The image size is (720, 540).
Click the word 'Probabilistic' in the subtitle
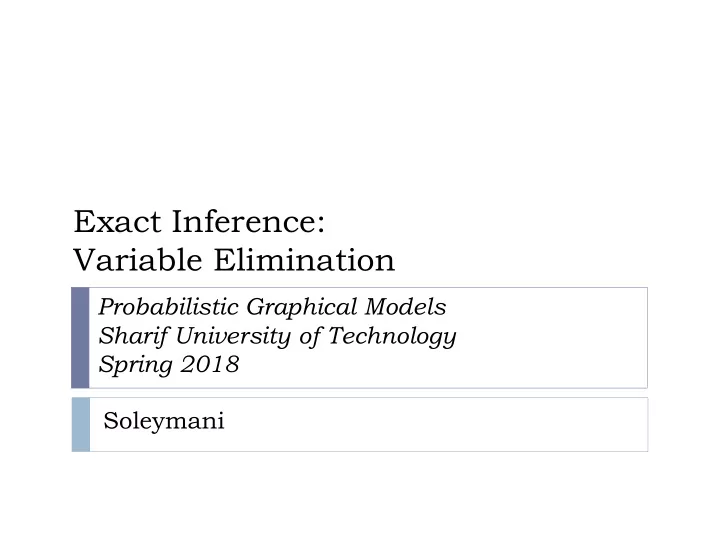pos(169,307)
